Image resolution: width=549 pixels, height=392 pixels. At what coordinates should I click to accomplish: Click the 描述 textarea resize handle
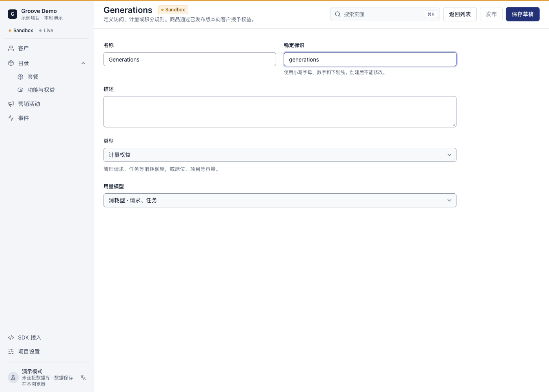pos(454,125)
